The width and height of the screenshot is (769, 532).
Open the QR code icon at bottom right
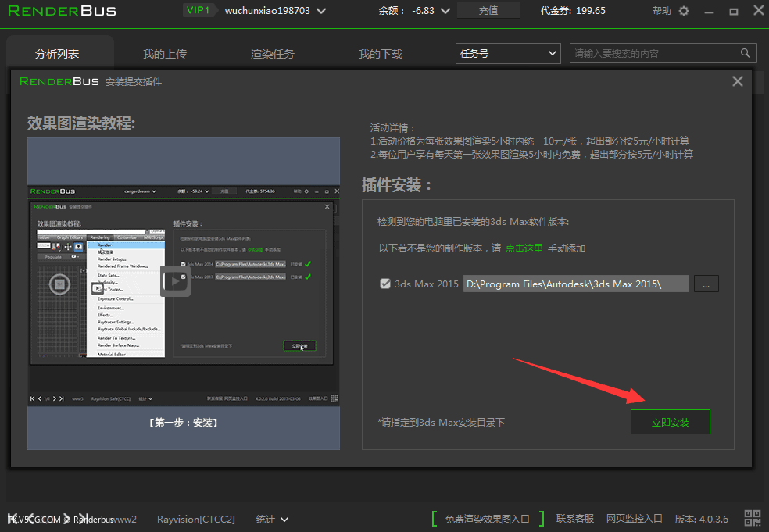click(x=752, y=518)
